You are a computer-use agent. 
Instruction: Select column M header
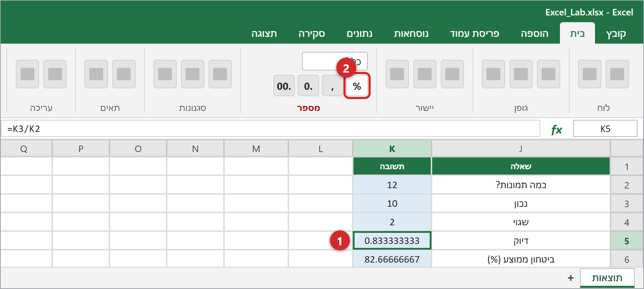point(256,148)
